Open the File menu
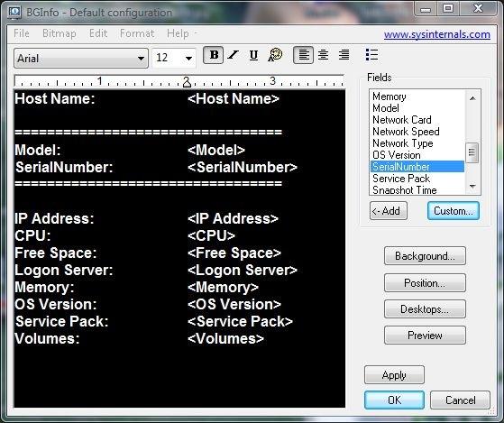 (x=22, y=33)
